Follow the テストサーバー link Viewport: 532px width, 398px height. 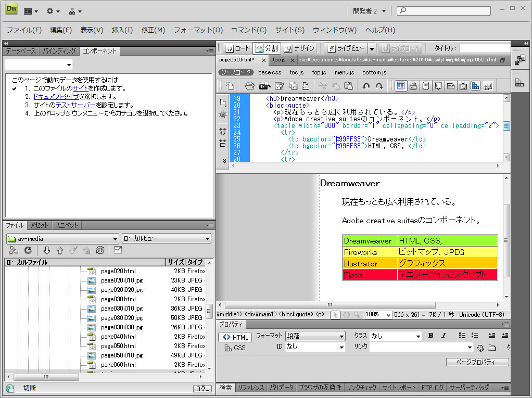(x=75, y=105)
